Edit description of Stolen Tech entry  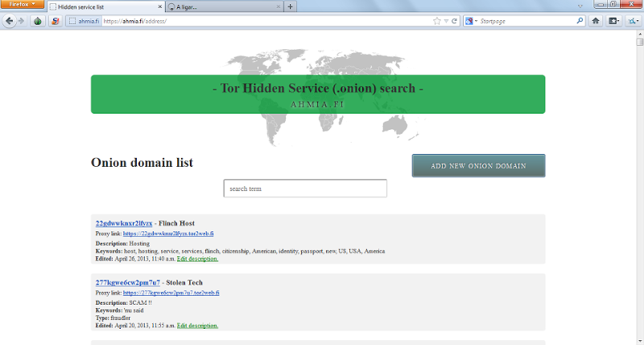point(197,326)
